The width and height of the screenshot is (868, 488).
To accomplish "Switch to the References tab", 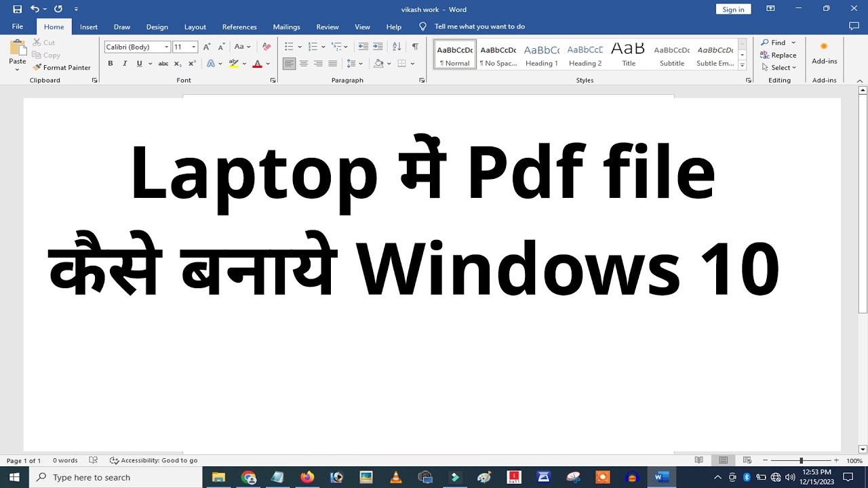I will pos(239,27).
